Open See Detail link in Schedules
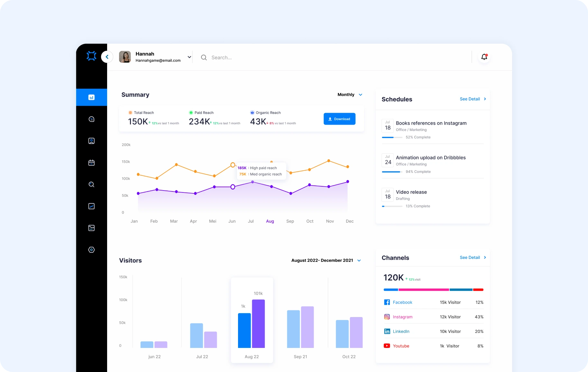The height and width of the screenshot is (372, 588). tap(473, 99)
